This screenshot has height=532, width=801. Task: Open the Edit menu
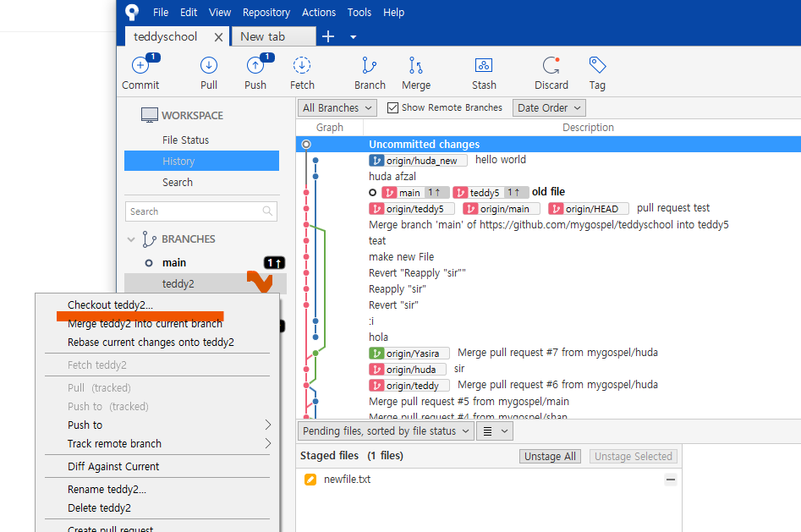tap(189, 13)
